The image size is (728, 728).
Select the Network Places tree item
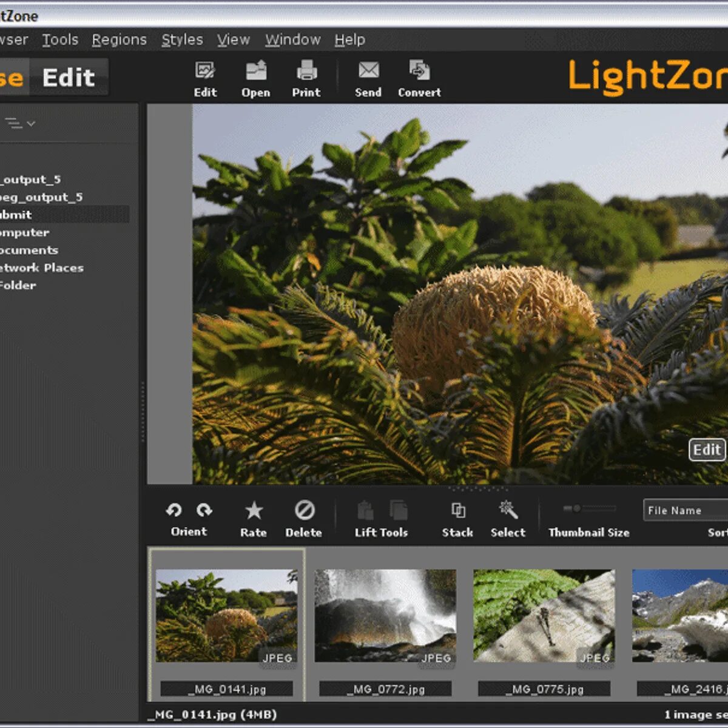pyautogui.click(x=42, y=268)
